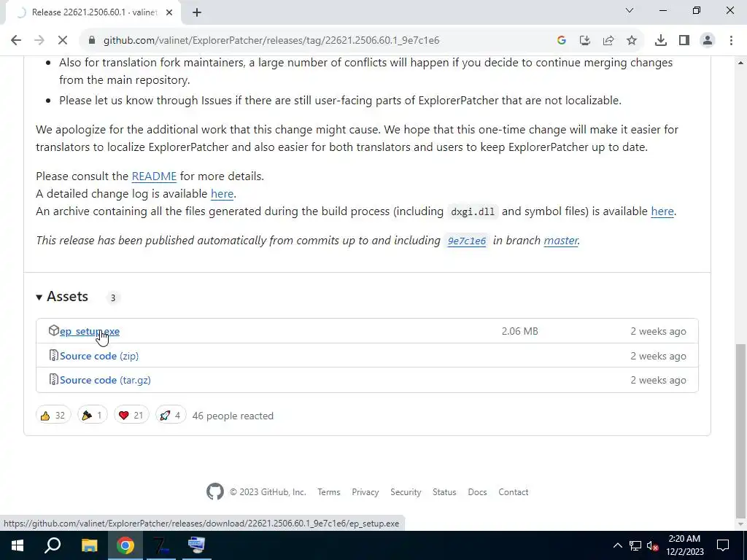Viewport: 747px width, 560px height.
Task: Show hidden system tray icons
Action: coord(617,545)
